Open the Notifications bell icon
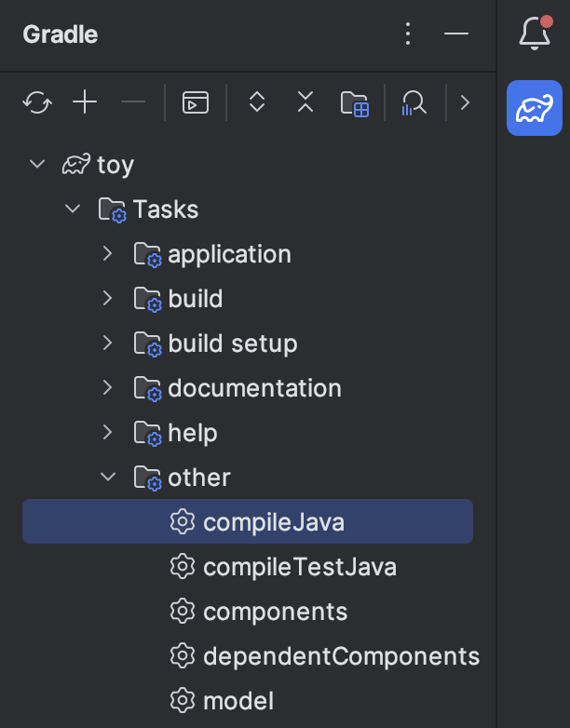570x728 pixels. pyautogui.click(x=535, y=34)
